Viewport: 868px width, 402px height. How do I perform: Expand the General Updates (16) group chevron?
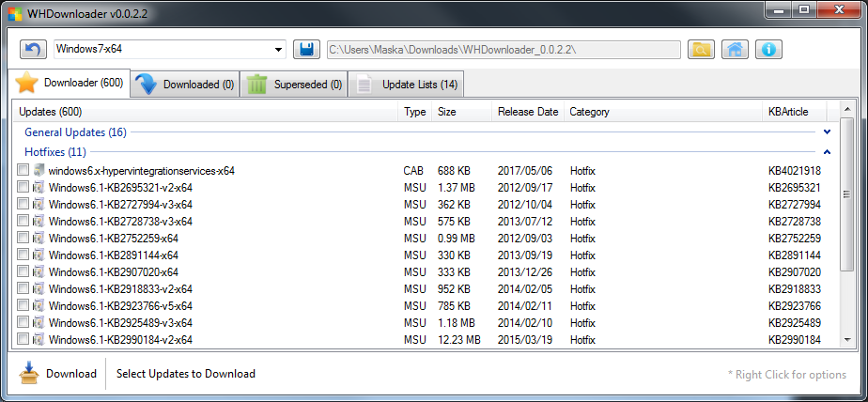[827, 132]
